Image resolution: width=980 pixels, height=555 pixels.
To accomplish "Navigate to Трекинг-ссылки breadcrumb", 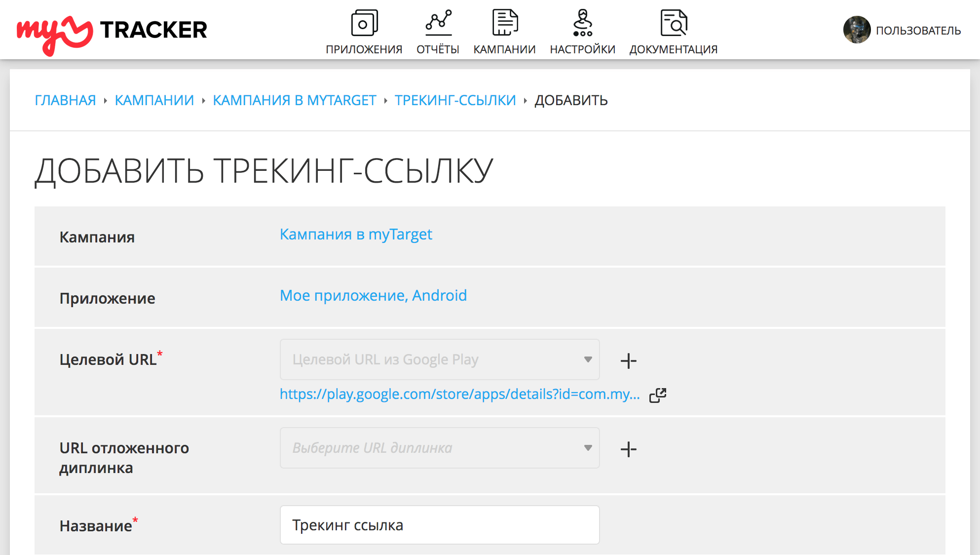I will tap(455, 100).
